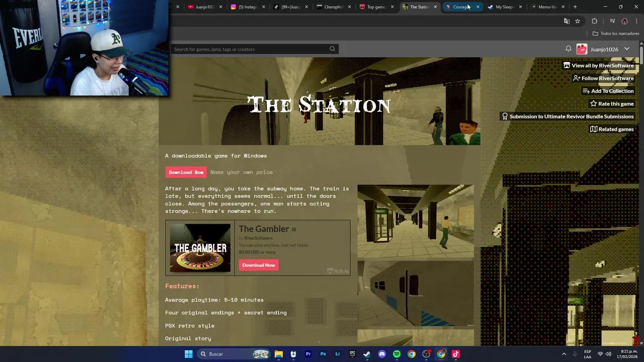Open Rate this game

(612, 104)
